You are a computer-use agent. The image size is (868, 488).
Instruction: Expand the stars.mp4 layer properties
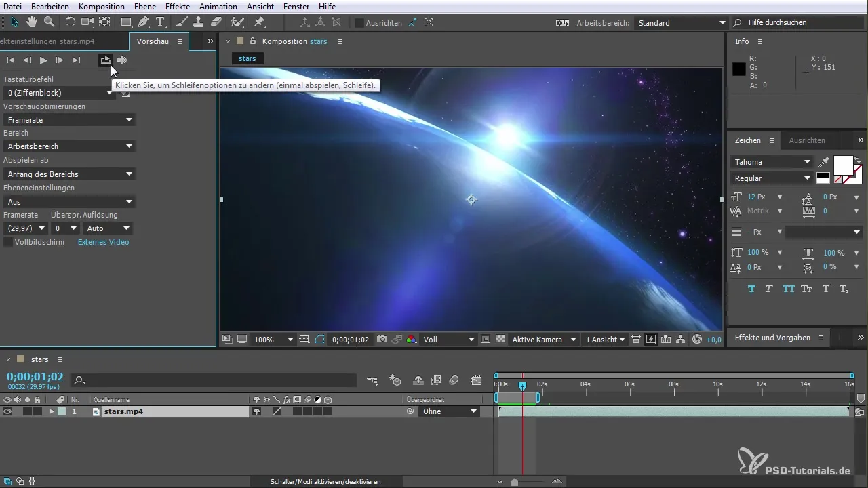[x=52, y=411]
